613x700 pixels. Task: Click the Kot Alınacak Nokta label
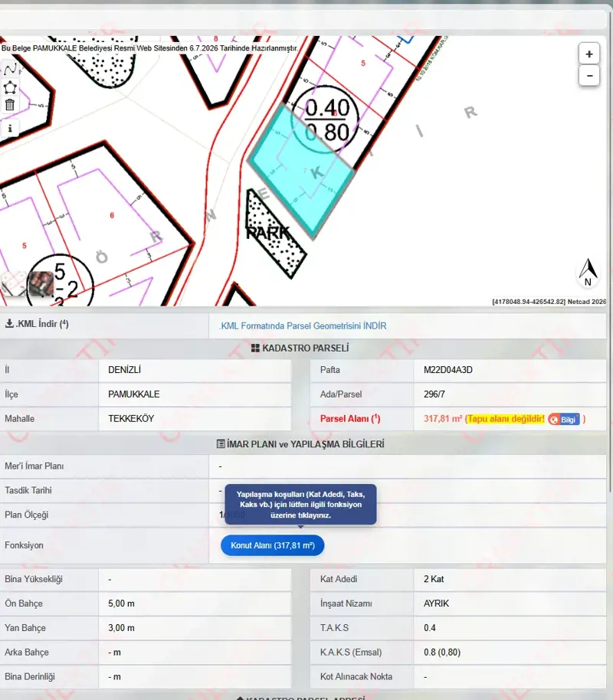coord(356,677)
